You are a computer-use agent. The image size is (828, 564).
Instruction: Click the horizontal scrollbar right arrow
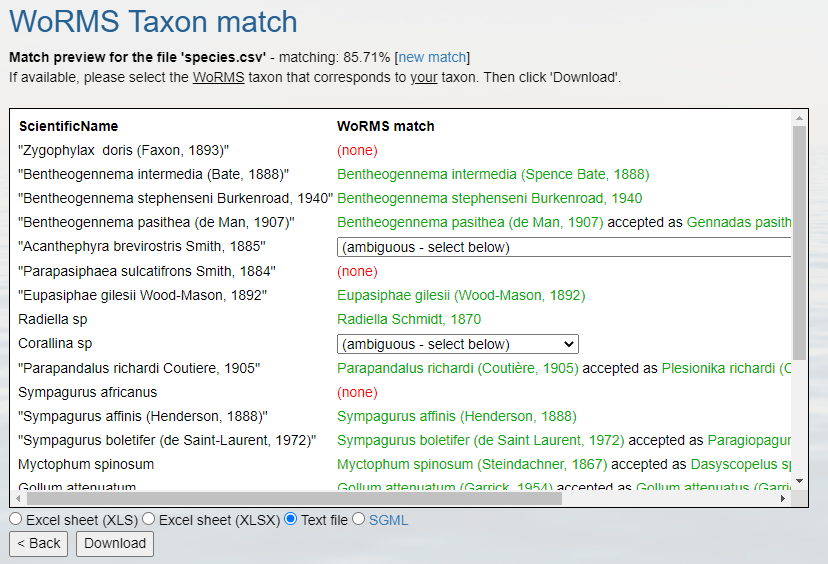pyautogui.click(x=783, y=498)
